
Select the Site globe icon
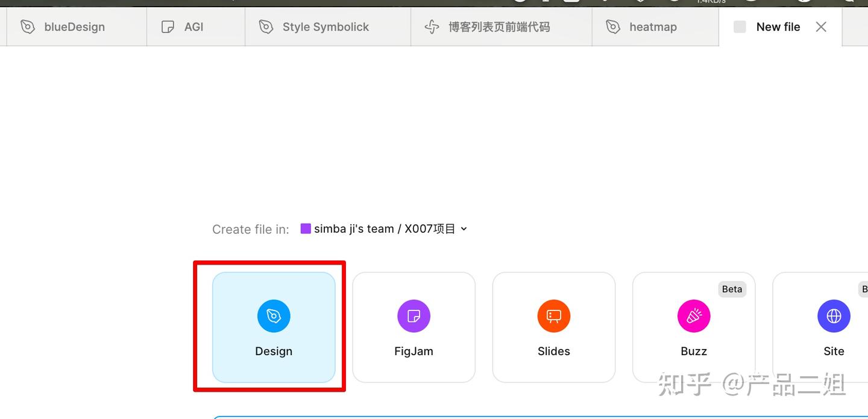[x=834, y=315]
